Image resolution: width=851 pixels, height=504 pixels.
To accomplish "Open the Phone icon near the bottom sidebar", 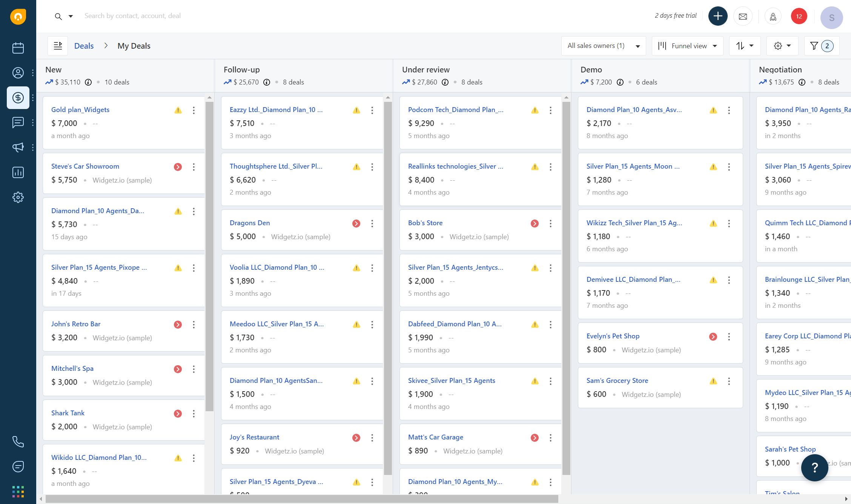I will click(18, 441).
